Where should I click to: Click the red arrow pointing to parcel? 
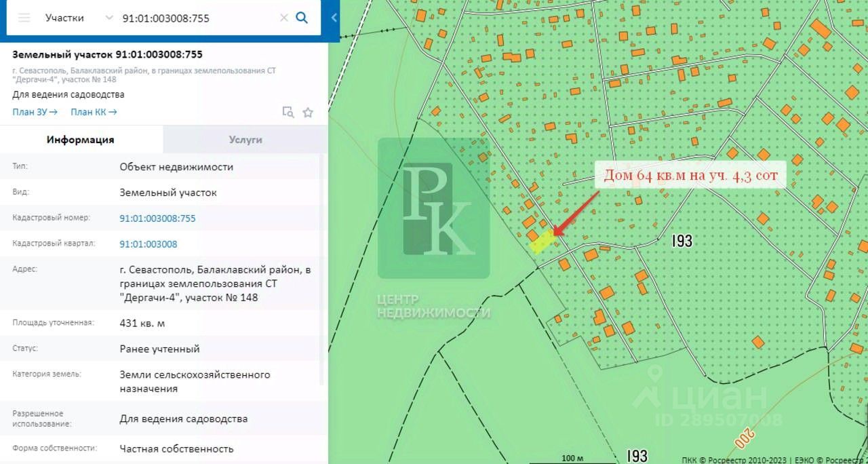576,214
